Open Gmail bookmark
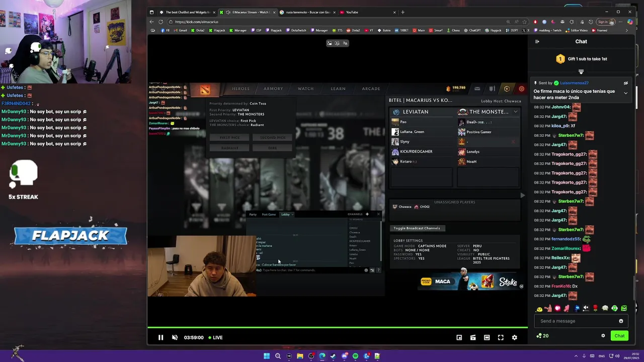 (181, 30)
